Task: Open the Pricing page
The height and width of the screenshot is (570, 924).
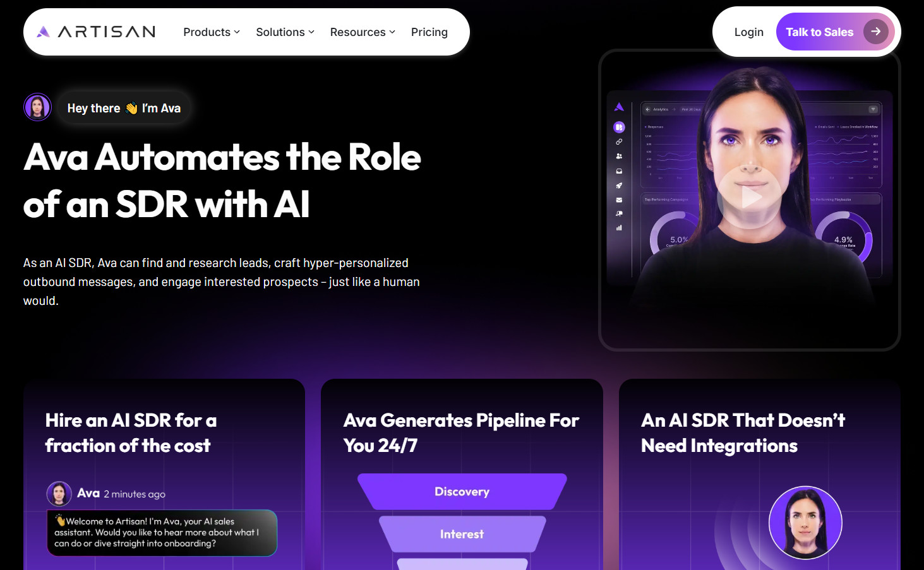Action: (x=429, y=32)
